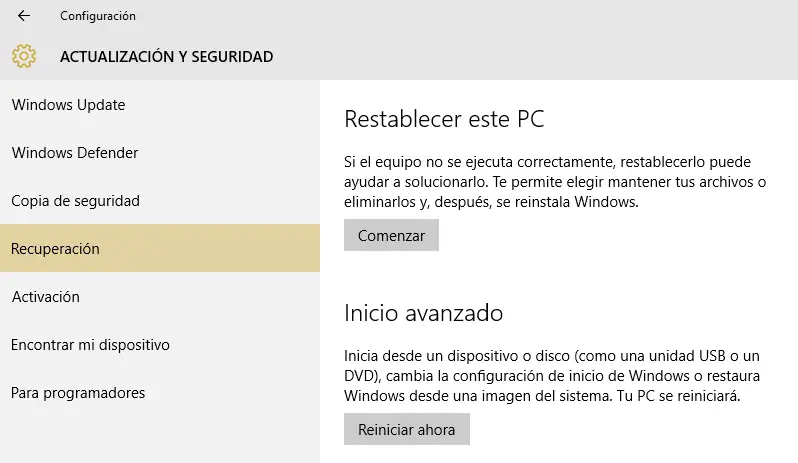Navigate to Encontrar mi dispositivo

90,345
